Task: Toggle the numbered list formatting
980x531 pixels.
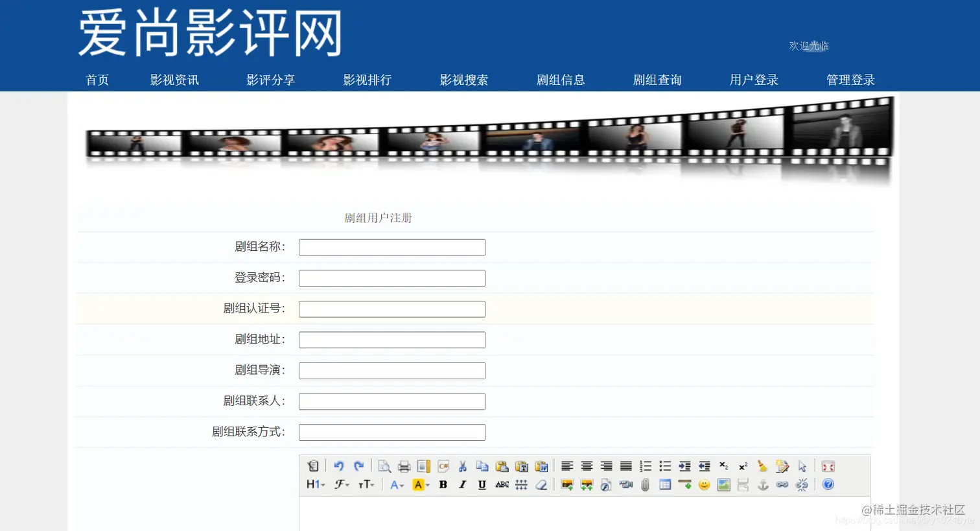Action: [x=644, y=466]
